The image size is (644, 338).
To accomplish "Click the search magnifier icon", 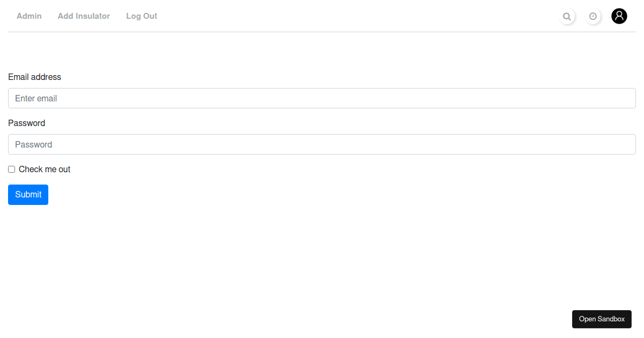I will click(567, 17).
